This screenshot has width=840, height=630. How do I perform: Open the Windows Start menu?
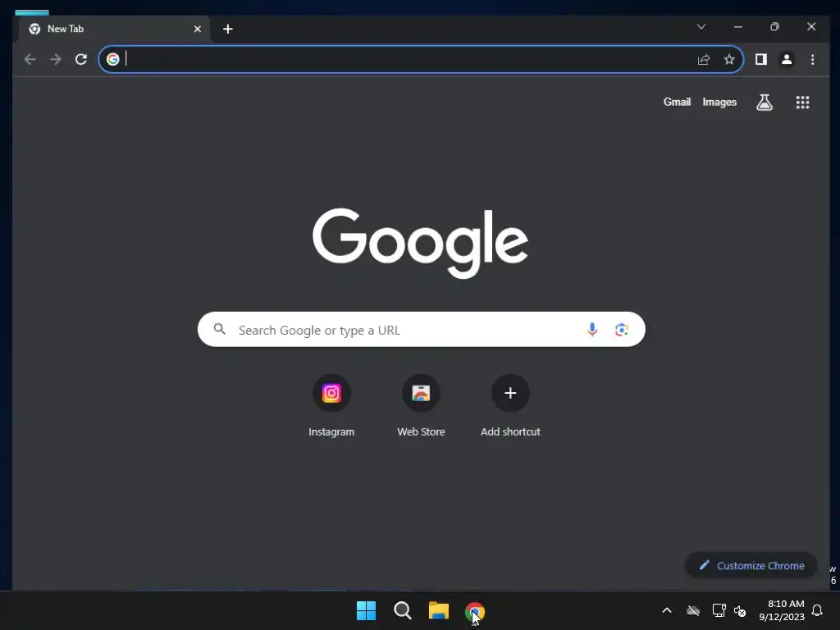(367, 610)
